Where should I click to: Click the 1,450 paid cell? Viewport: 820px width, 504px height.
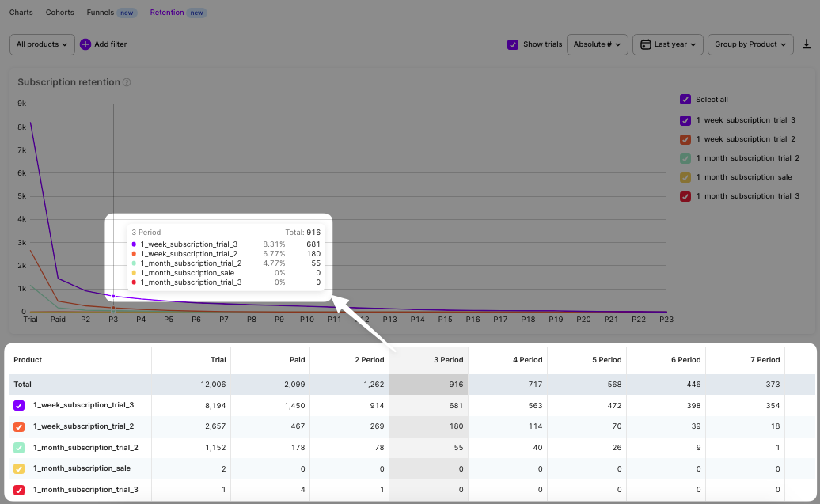(x=295, y=405)
